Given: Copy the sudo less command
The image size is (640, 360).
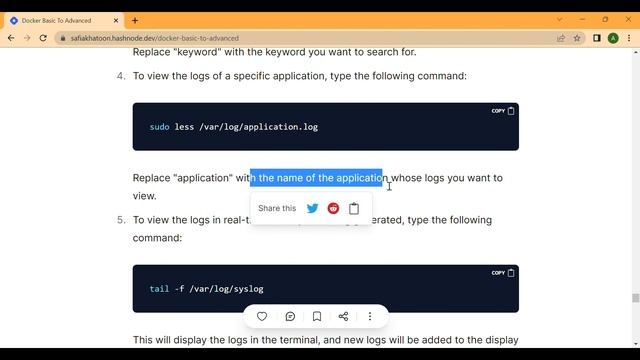Looking at the screenshot, I should click(503, 111).
